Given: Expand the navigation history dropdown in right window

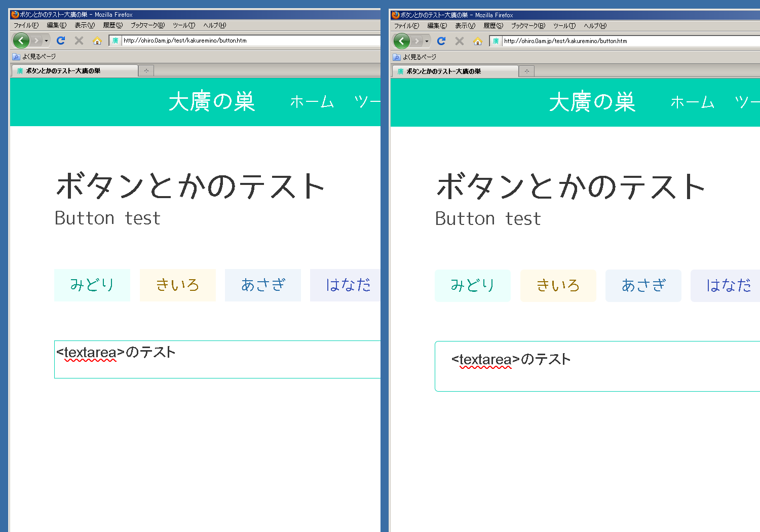Looking at the screenshot, I should (x=427, y=41).
